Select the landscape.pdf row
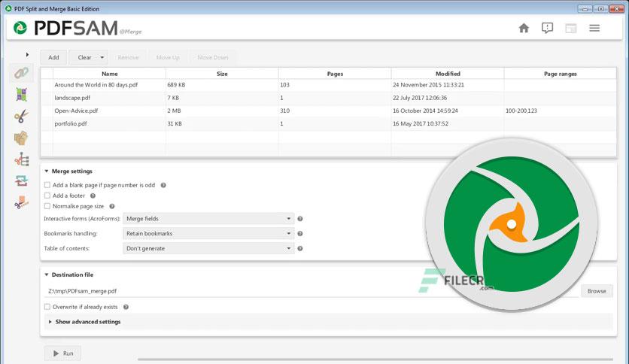The height and width of the screenshot is (364, 629). [x=329, y=98]
